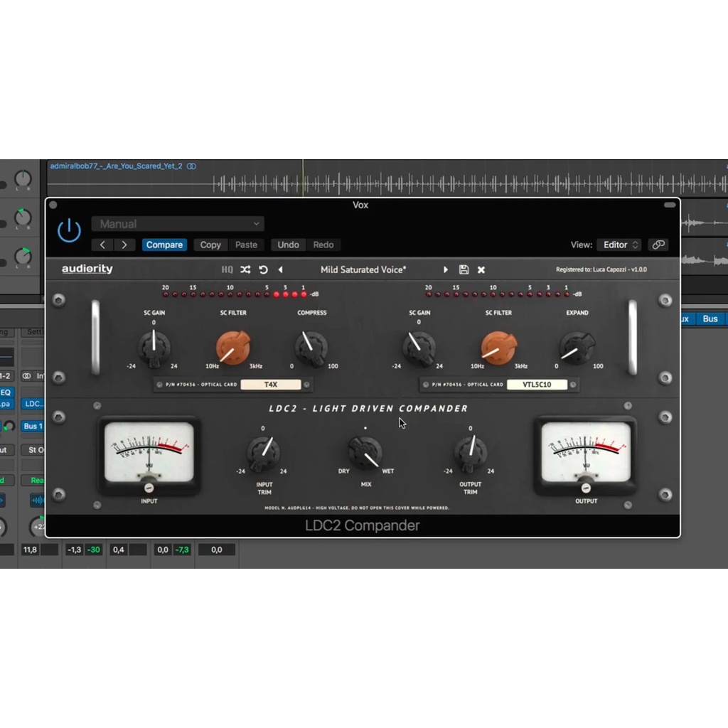Click the Compare button

164,245
